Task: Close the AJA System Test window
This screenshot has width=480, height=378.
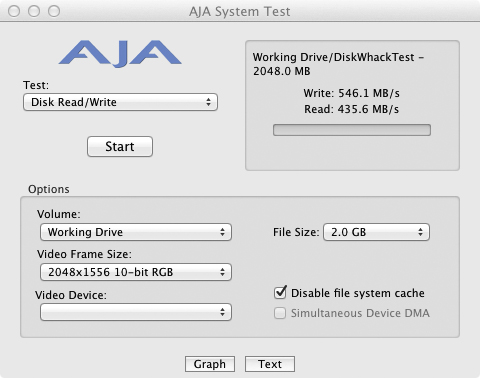Action: coord(14,11)
